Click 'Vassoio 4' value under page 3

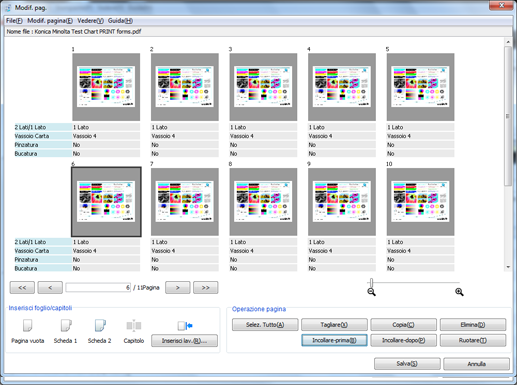[263, 136]
